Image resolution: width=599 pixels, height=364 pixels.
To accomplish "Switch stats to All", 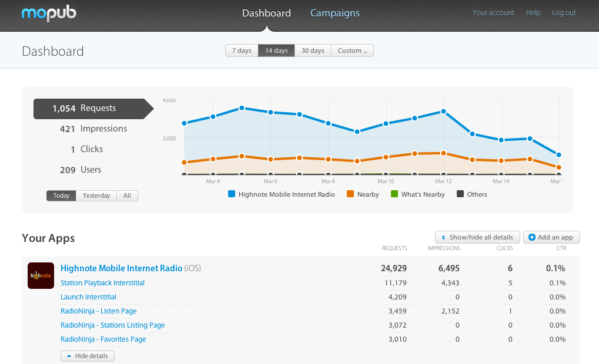I will coord(127,196).
